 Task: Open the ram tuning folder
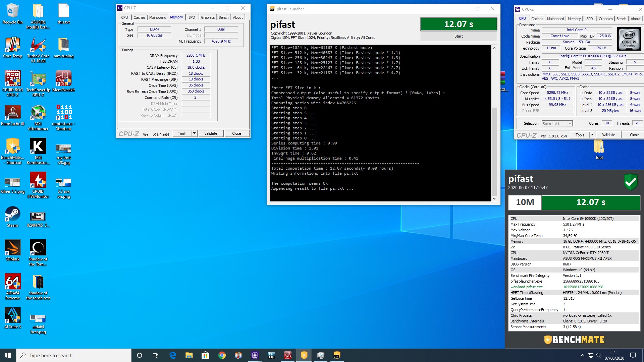63,48
